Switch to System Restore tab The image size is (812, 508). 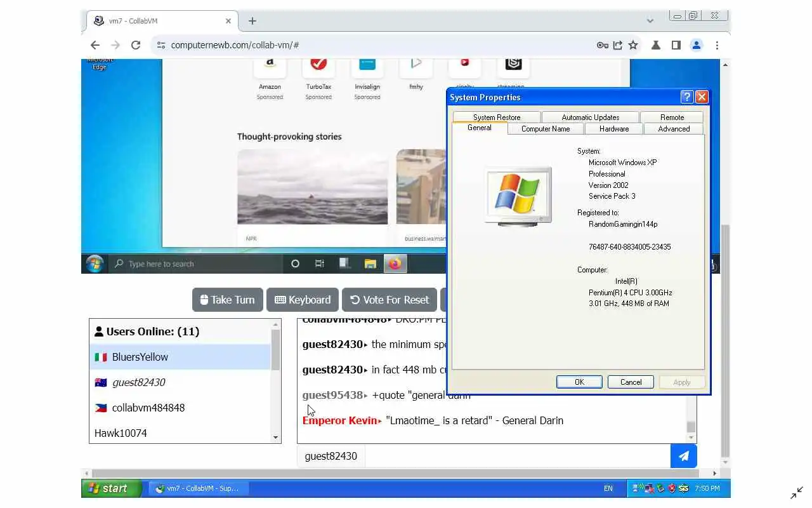(497, 117)
